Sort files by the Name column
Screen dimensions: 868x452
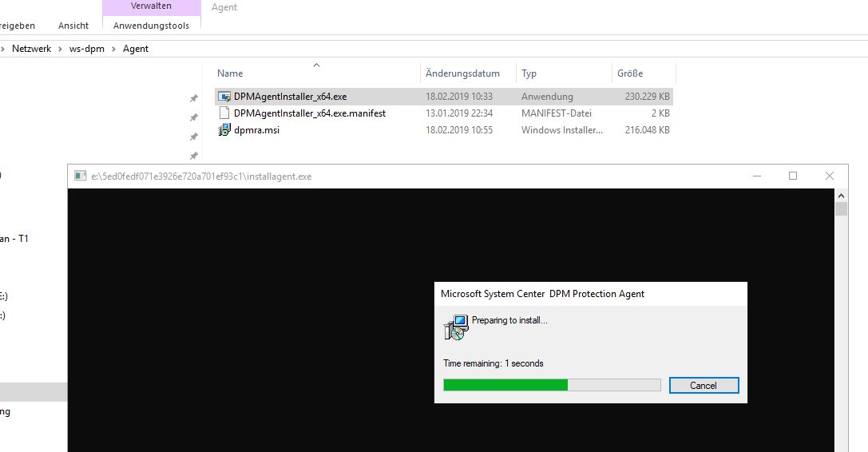(x=230, y=73)
